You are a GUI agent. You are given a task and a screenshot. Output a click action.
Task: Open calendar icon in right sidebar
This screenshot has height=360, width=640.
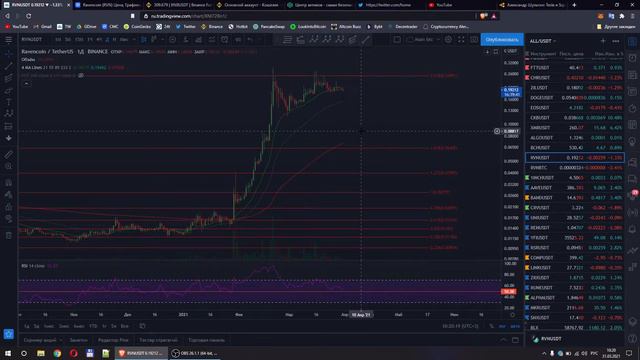pos(632,125)
